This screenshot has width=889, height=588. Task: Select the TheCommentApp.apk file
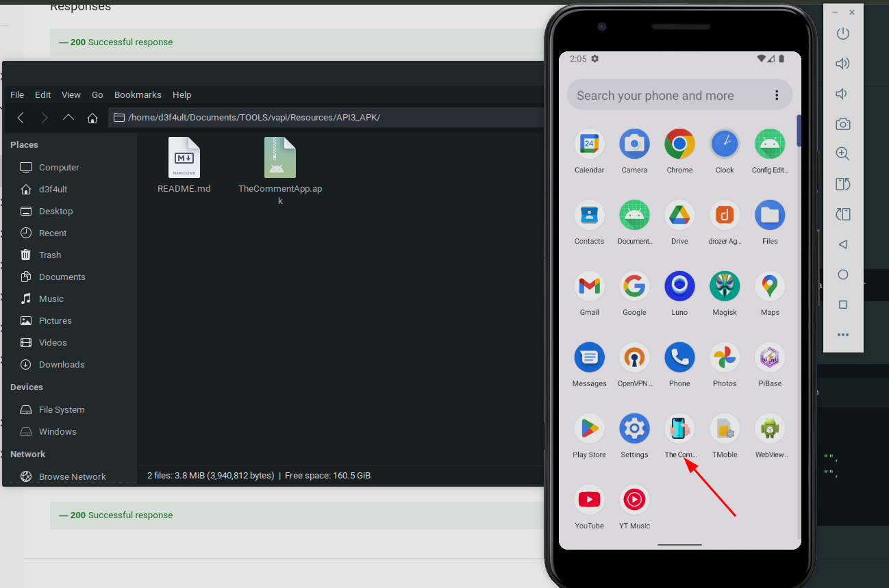(280, 170)
